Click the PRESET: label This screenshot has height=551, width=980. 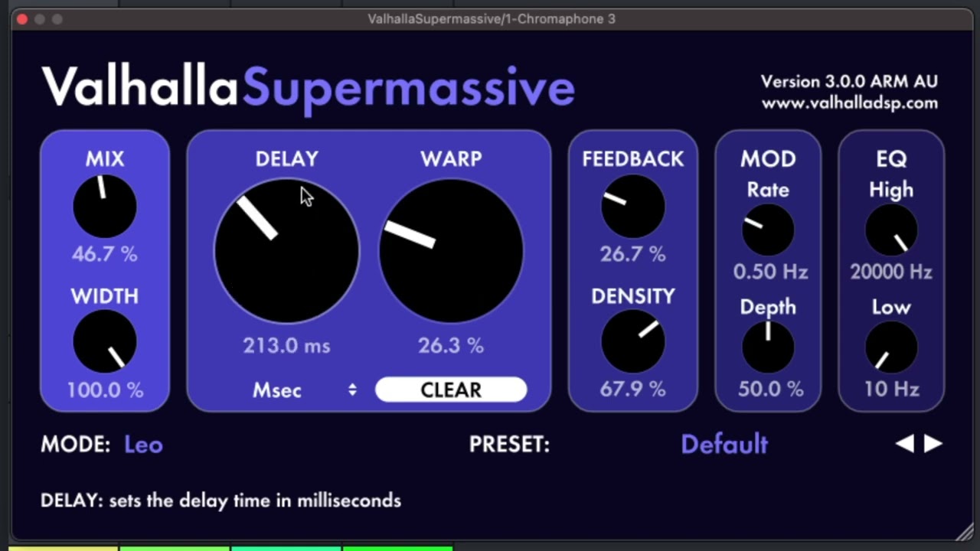[x=509, y=445]
